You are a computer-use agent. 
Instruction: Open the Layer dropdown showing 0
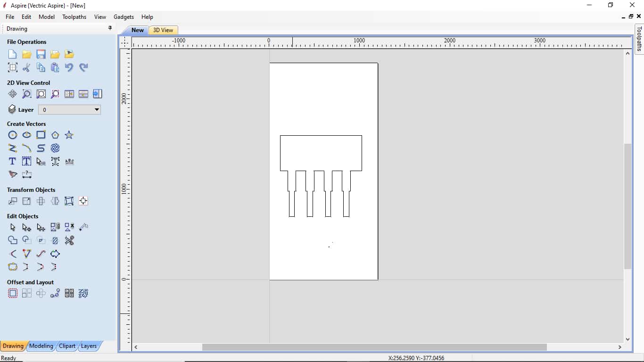pos(69,110)
